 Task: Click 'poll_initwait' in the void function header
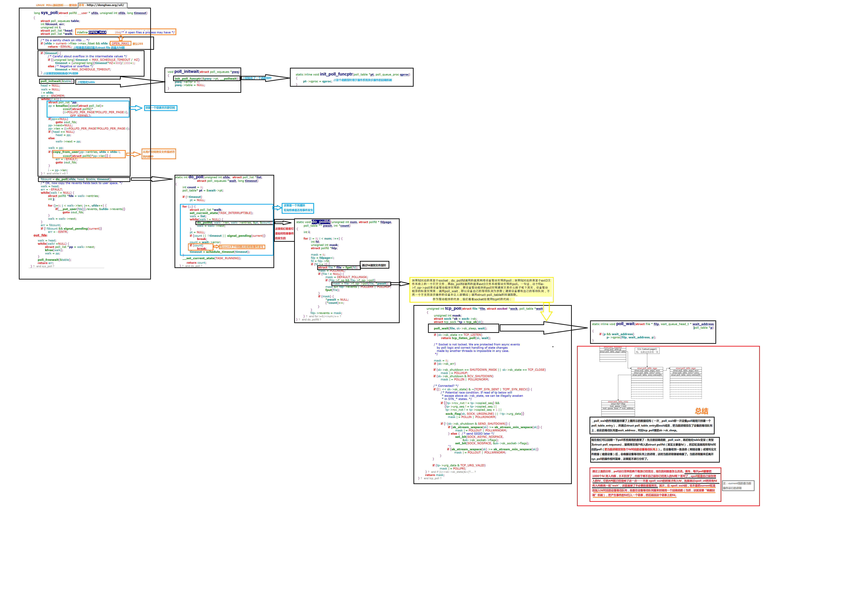coord(186,72)
